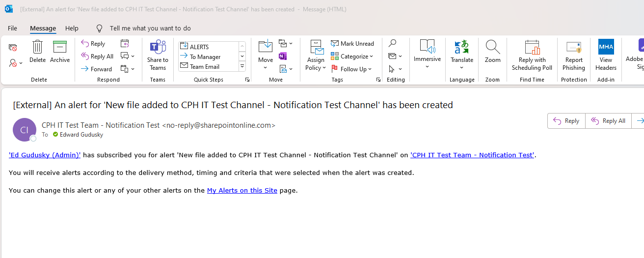Run the To Manager quick step
This screenshot has height=258, width=644.
click(209, 57)
